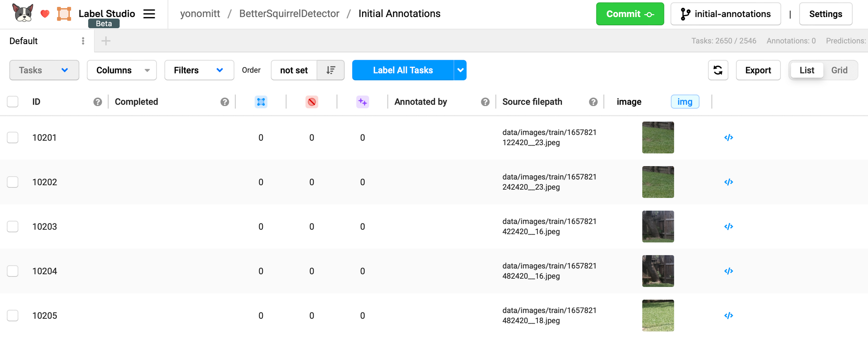This screenshot has height=338, width=868.
Task: Open the hamburger menu beside Label Studio
Action: [x=149, y=14]
